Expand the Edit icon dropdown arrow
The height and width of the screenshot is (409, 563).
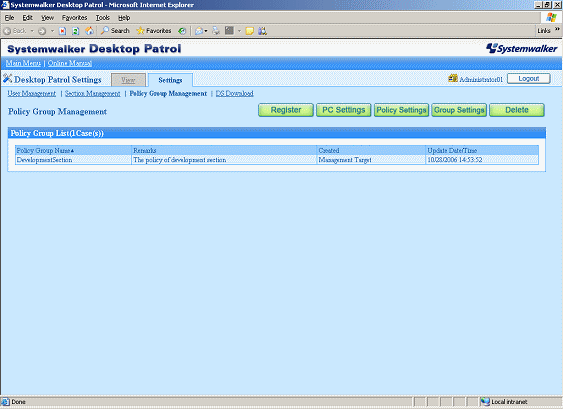tap(239, 31)
